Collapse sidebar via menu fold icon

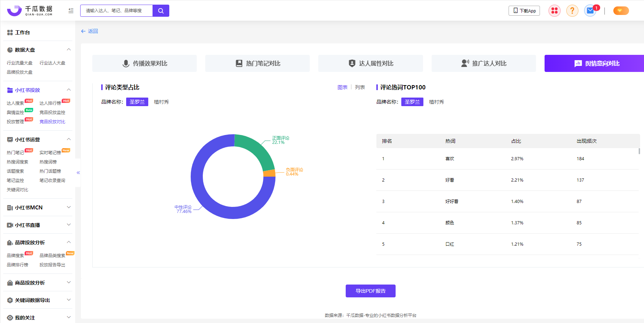click(x=71, y=11)
